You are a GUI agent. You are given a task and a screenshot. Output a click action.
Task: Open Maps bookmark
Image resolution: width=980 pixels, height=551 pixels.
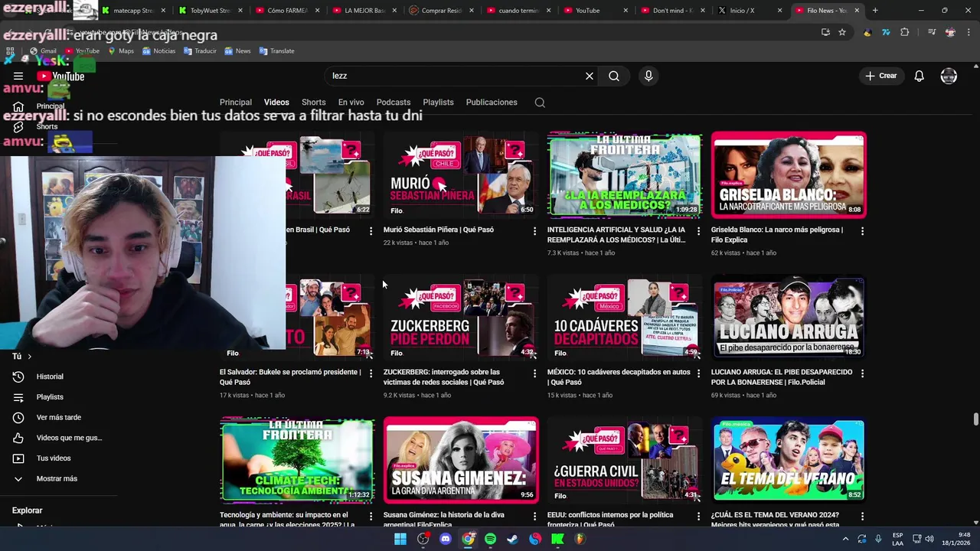pyautogui.click(x=121, y=51)
